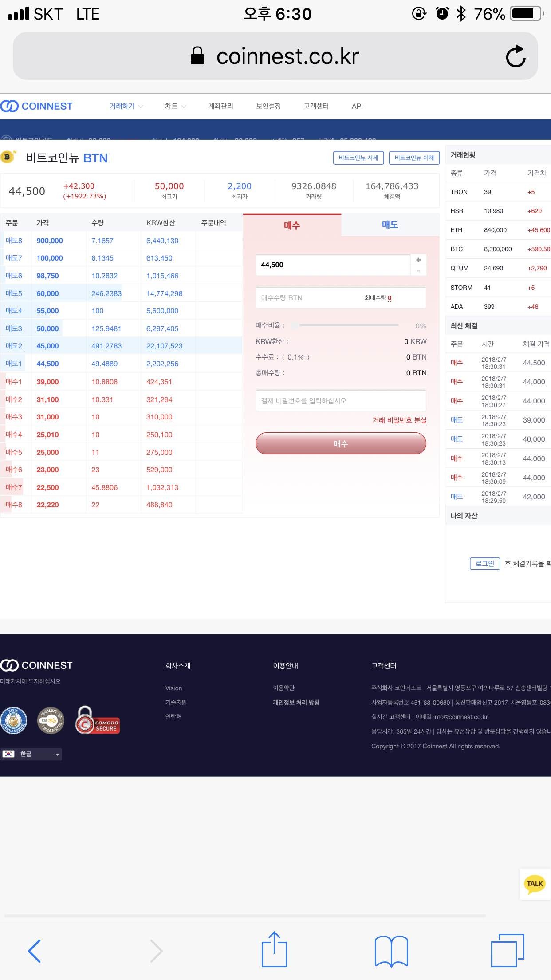Increase price with plus stepper
The image size is (551, 980).
tap(418, 260)
